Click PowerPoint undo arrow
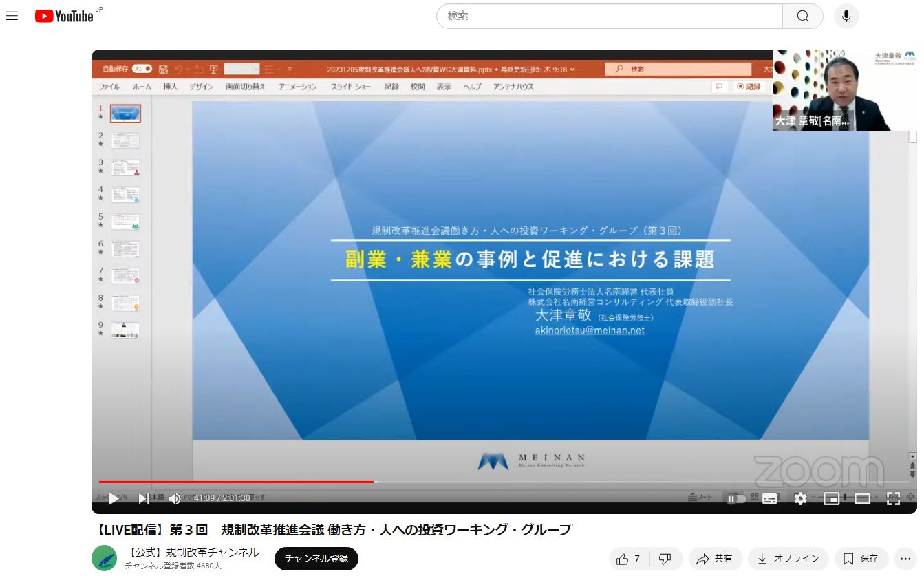 [179, 69]
